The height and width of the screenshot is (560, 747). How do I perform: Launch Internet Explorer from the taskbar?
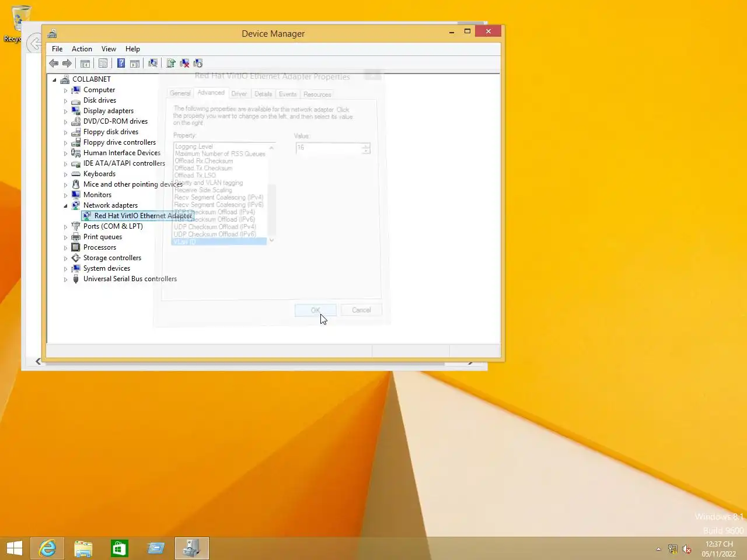[x=47, y=548]
